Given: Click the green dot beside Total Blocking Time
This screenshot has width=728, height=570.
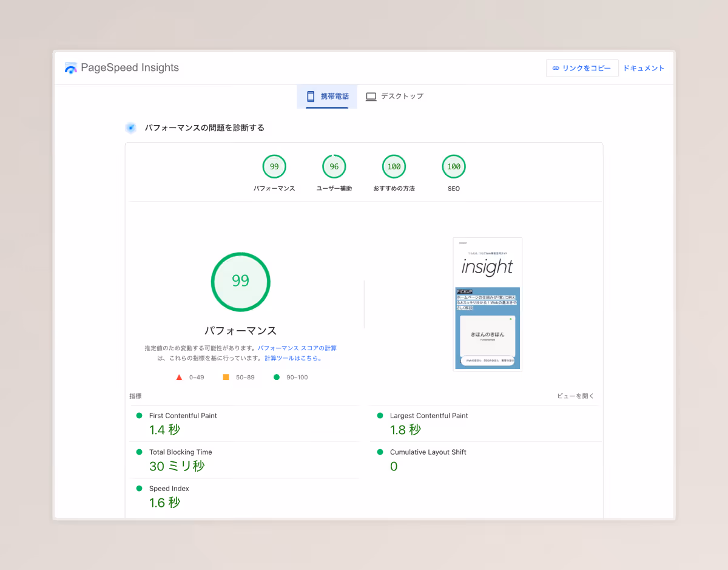Looking at the screenshot, I should pyautogui.click(x=139, y=452).
